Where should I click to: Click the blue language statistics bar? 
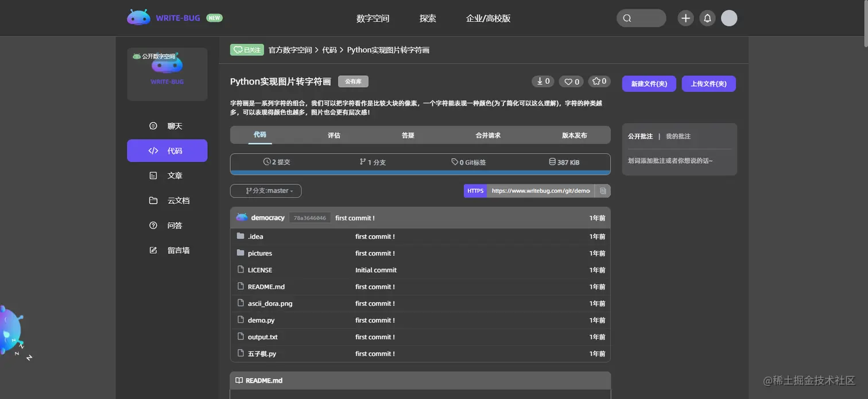click(420, 173)
